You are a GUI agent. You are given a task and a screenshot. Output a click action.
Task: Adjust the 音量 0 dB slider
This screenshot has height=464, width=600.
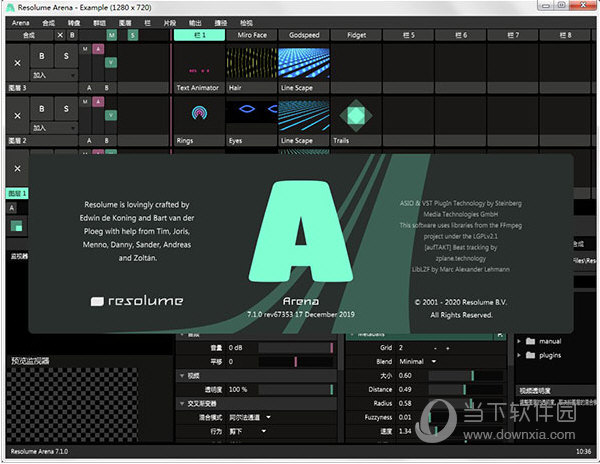click(x=295, y=348)
